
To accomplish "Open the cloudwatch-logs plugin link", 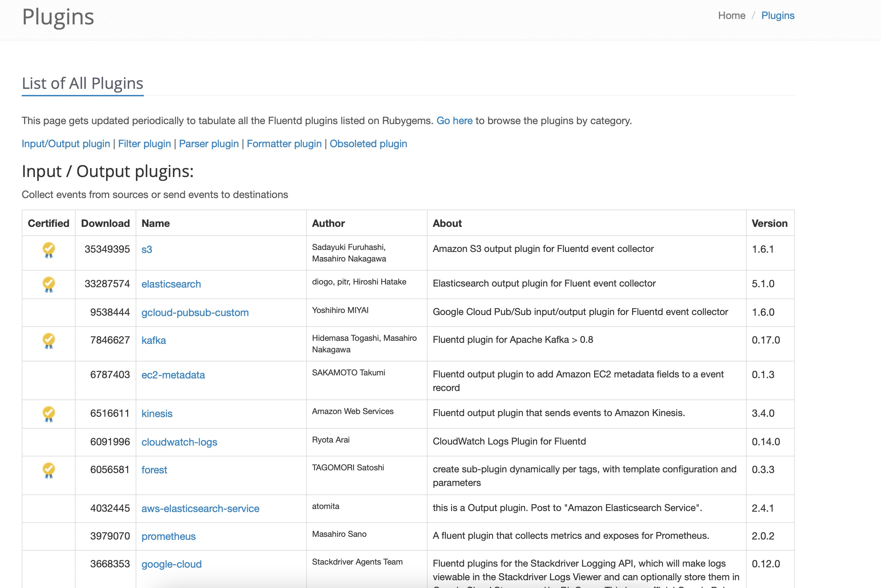I will (179, 442).
